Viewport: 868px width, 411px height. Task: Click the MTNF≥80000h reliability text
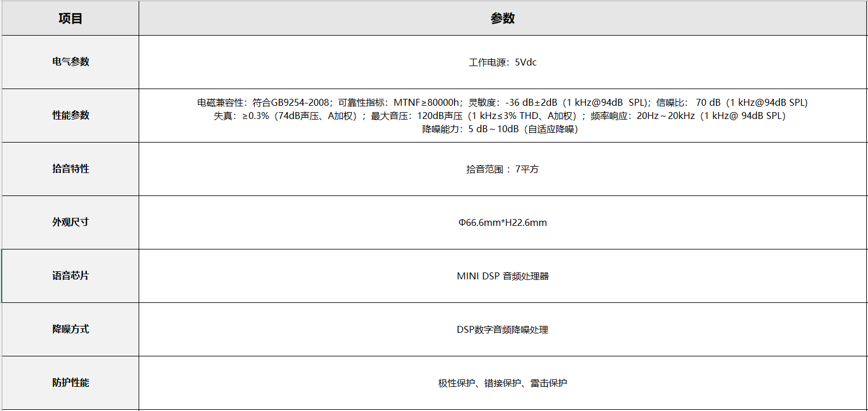(427, 102)
